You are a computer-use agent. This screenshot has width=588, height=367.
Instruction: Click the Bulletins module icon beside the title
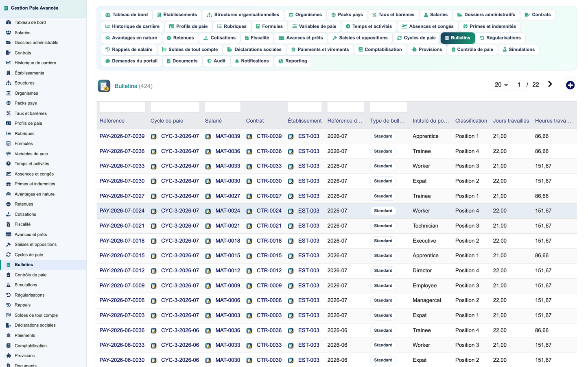point(104,86)
